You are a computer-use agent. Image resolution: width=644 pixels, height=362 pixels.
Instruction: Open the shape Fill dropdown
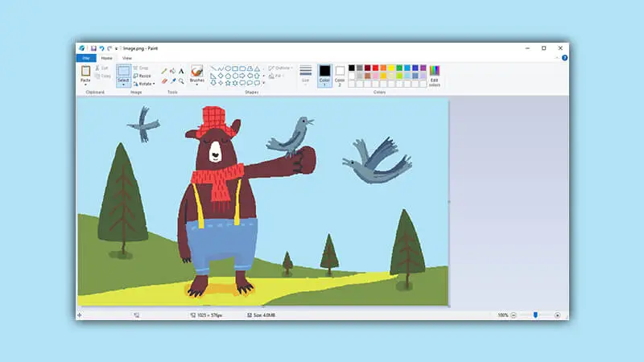tap(275, 76)
